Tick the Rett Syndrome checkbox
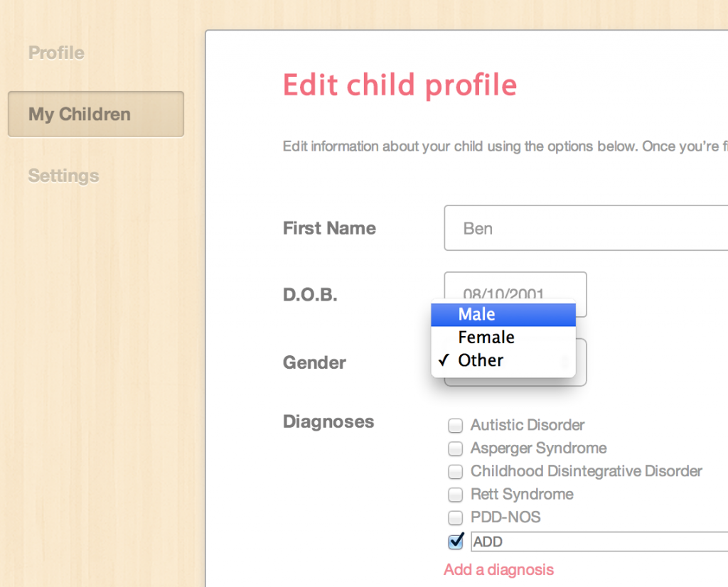The width and height of the screenshot is (728, 587). click(x=456, y=495)
